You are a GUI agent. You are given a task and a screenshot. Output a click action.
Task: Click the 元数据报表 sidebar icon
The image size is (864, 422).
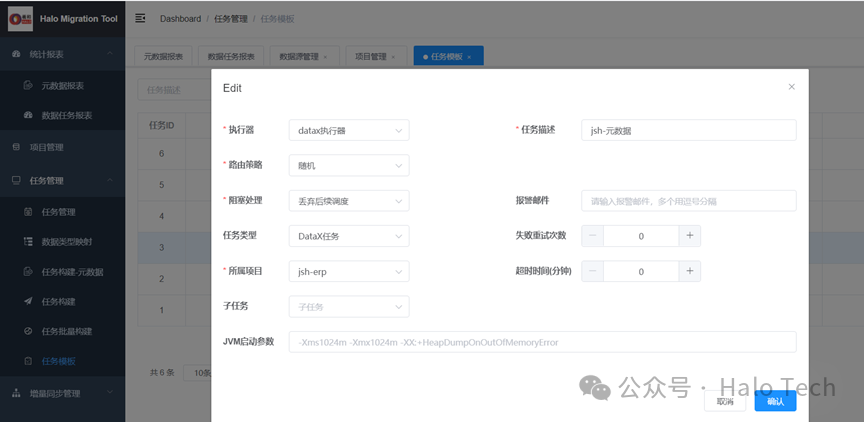click(x=29, y=85)
